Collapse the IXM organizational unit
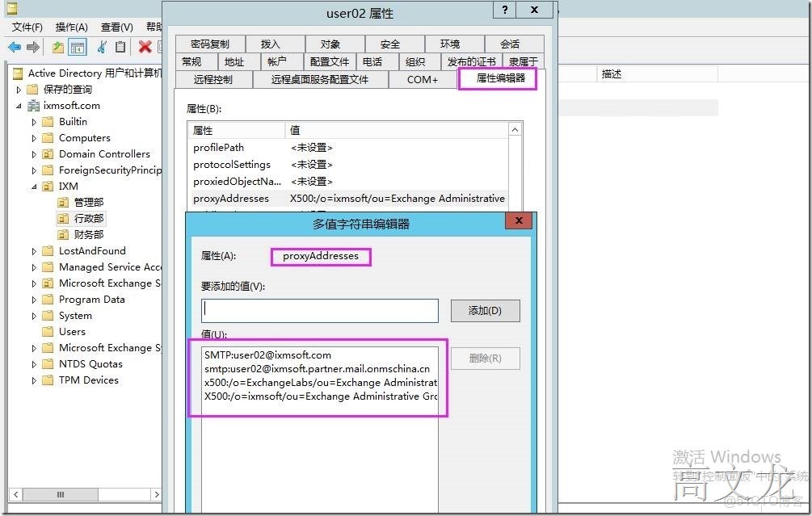812x516 pixels. point(33,186)
